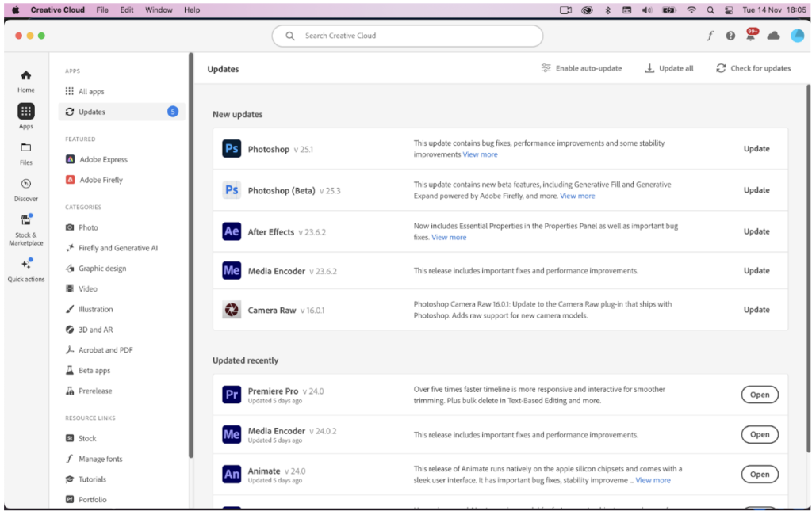Open the Apple menu
812x511 pixels.
click(x=16, y=10)
